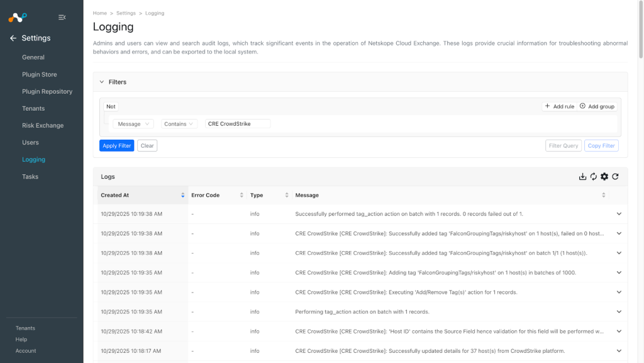Screen dimensions: 644x363
Task: Click timestamp '10/29/2025 10:18:42 AM'
Action: tap(131, 332)
